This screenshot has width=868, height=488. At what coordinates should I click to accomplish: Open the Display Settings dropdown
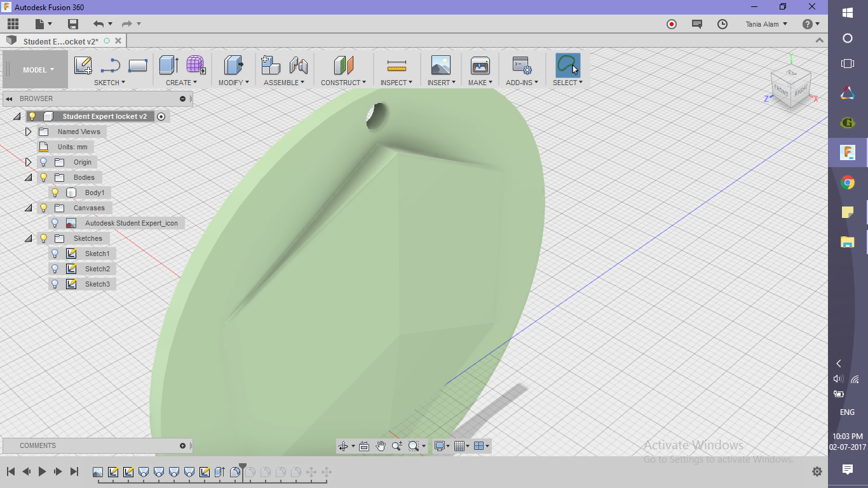point(442,446)
